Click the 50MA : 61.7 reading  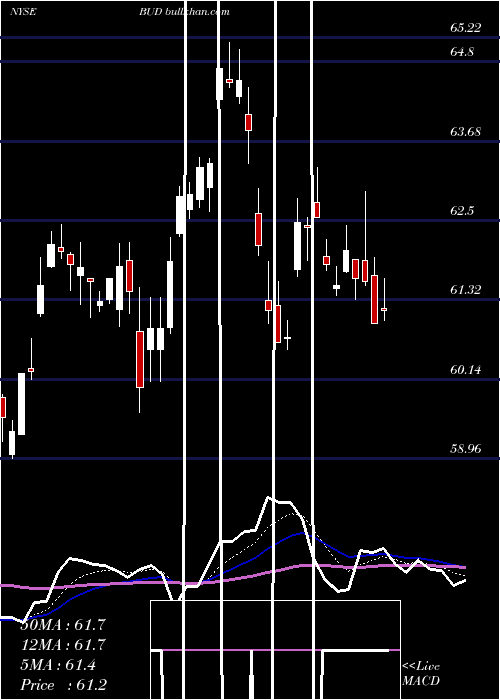(x=63, y=625)
